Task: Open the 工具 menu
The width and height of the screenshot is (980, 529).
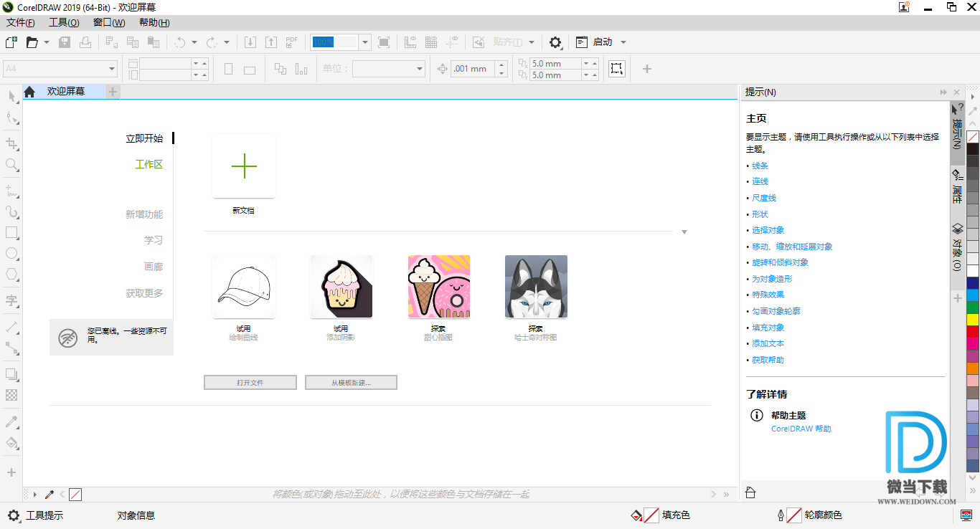Action: [x=64, y=22]
